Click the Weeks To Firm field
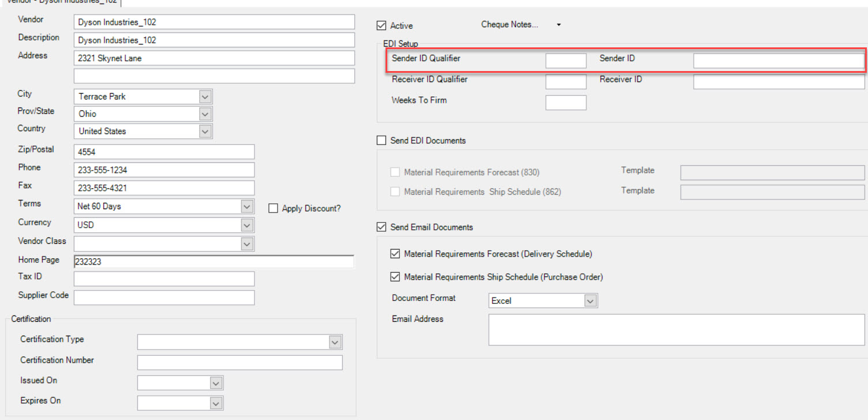The image size is (868, 420). (566, 103)
